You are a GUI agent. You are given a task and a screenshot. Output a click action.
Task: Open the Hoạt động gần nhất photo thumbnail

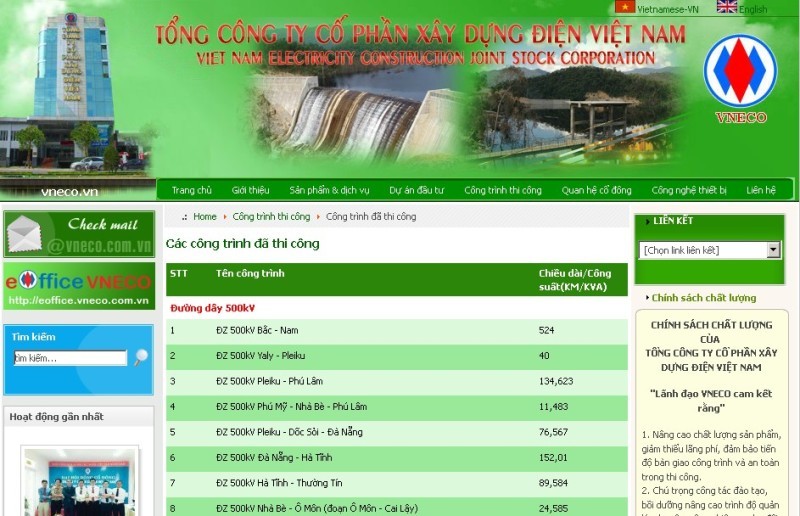tap(80, 481)
